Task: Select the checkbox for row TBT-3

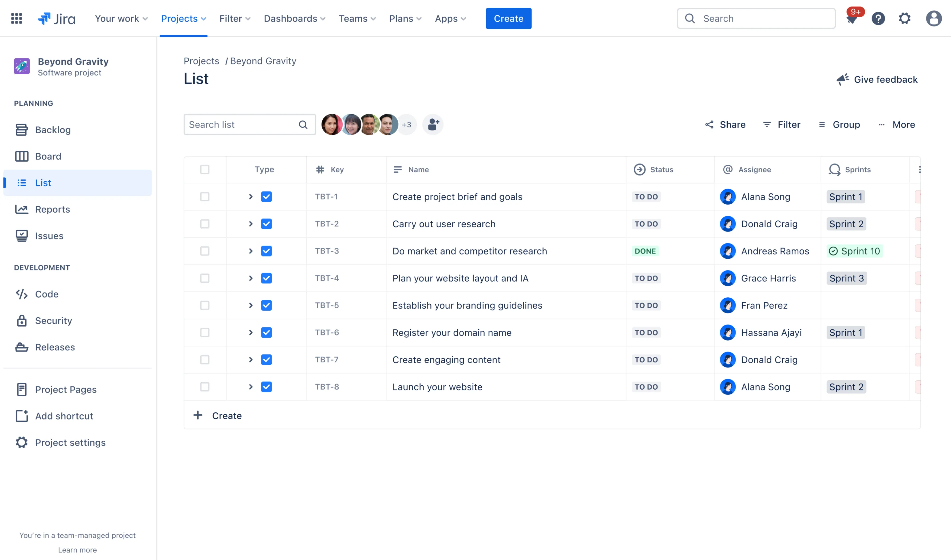Action: pyautogui.click(x=205, y=251)
